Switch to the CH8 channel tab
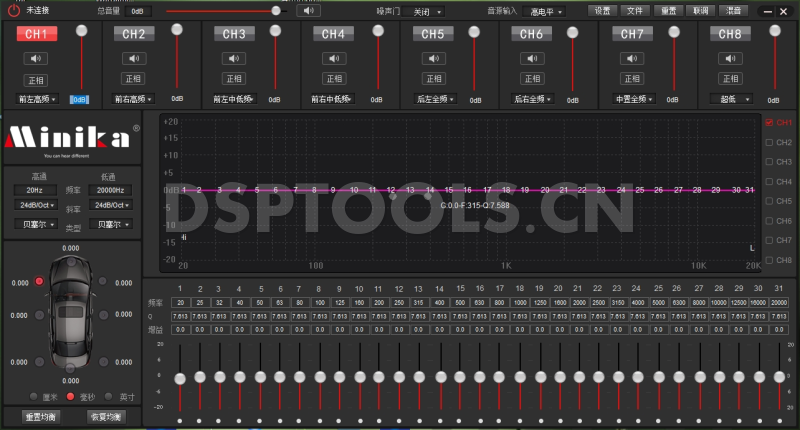The width and height of the screenshot is (800, 430). point(730,34)
